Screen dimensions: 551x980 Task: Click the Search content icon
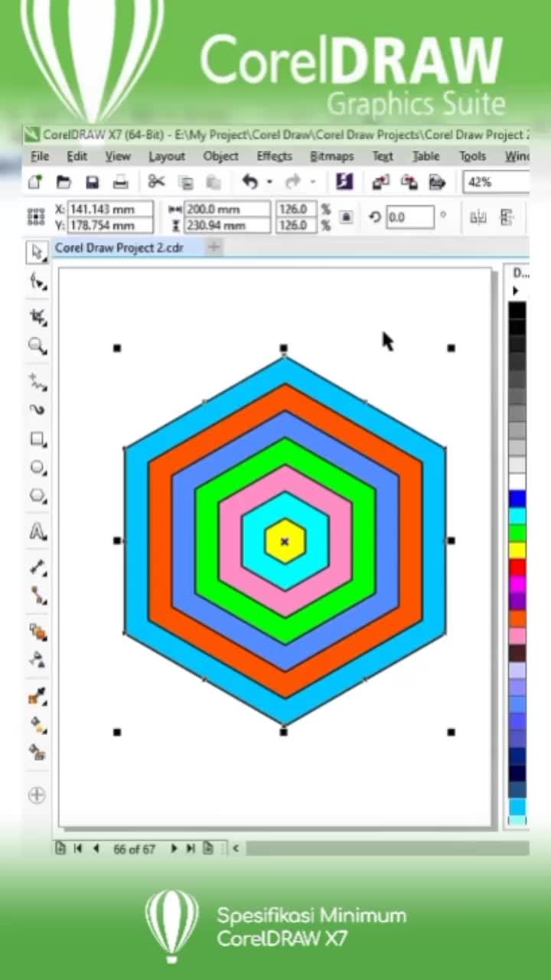344,181
